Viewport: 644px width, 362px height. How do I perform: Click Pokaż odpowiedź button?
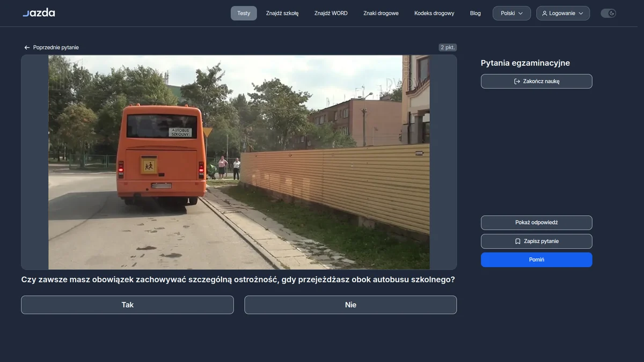coord(537,223)
